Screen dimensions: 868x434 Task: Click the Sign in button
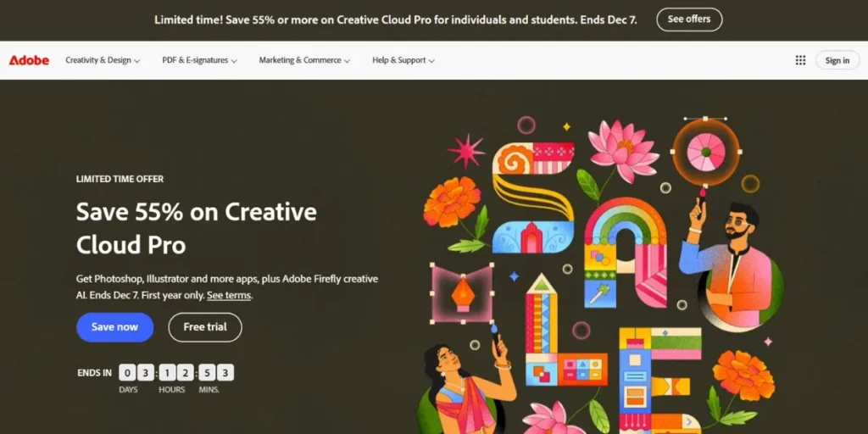click(x=837, y=60)
